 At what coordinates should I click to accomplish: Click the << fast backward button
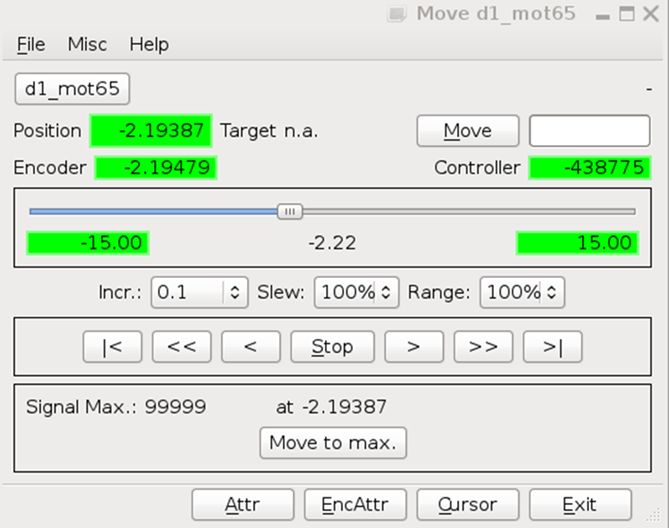[x=182, y=347]
